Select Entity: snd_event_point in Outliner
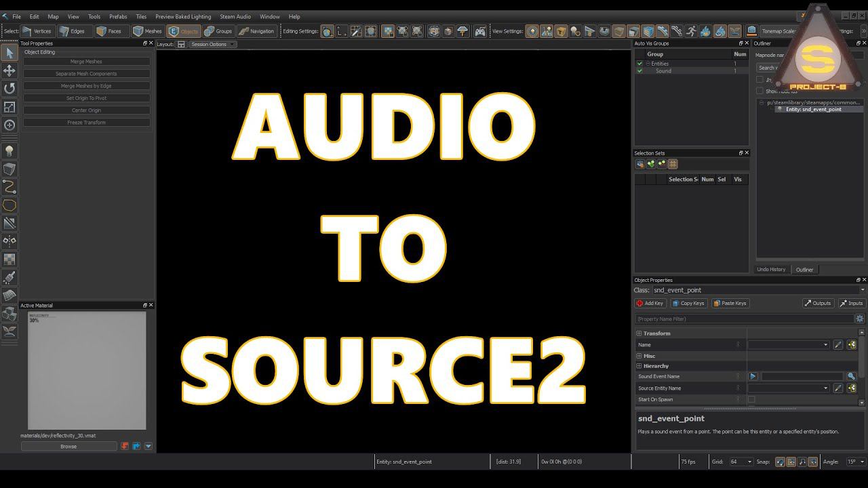868x488 pixels. coord(813,109)
